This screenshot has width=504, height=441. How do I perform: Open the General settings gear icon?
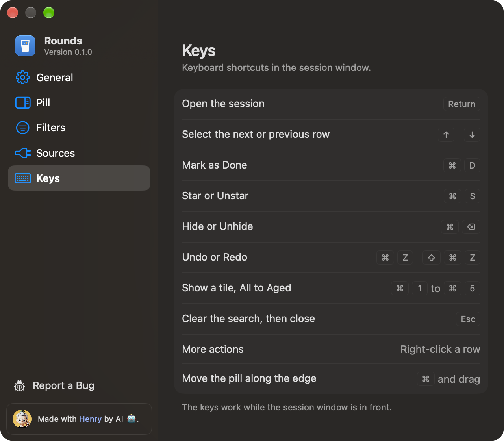pyautogui.click(x=22, y=78)
